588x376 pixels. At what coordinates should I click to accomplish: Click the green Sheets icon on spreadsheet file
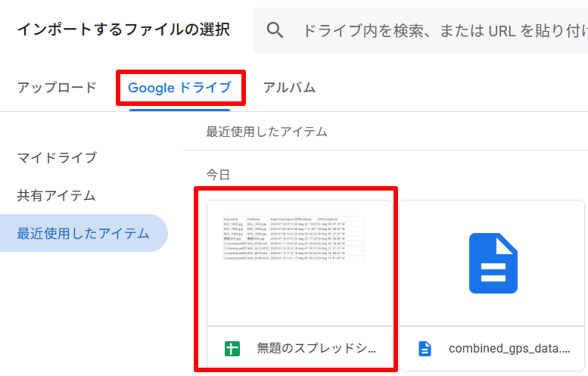click(232, 349)
